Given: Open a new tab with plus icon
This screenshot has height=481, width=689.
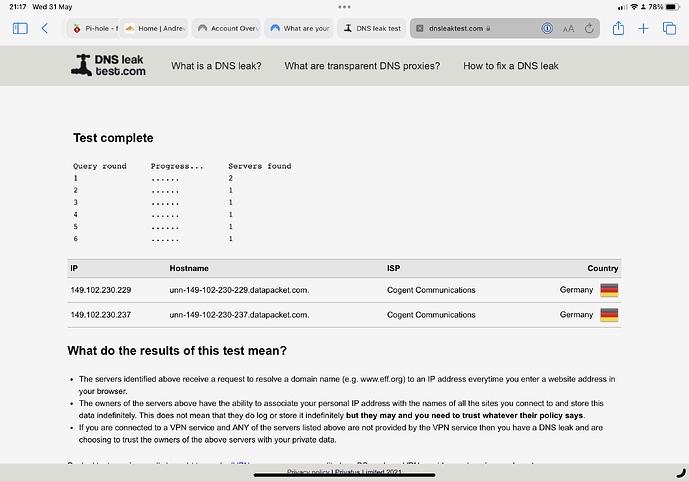Looking at the screenshot, I should click(x=644, y=29).
